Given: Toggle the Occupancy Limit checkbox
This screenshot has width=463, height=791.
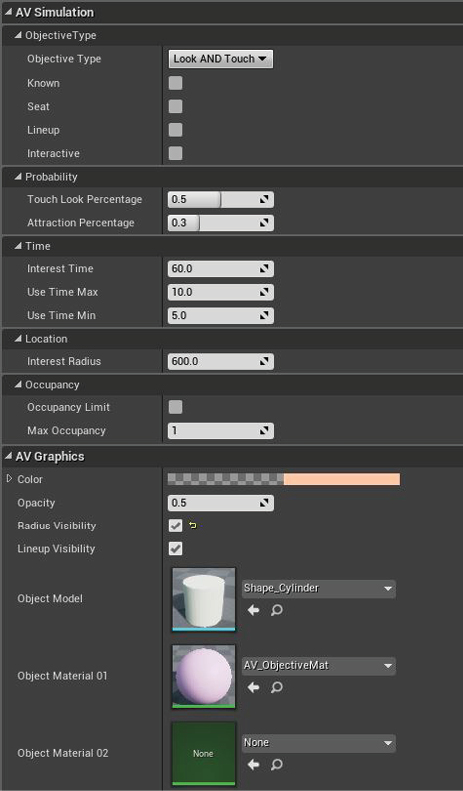Looking at the screenshot, I should 176,407.
